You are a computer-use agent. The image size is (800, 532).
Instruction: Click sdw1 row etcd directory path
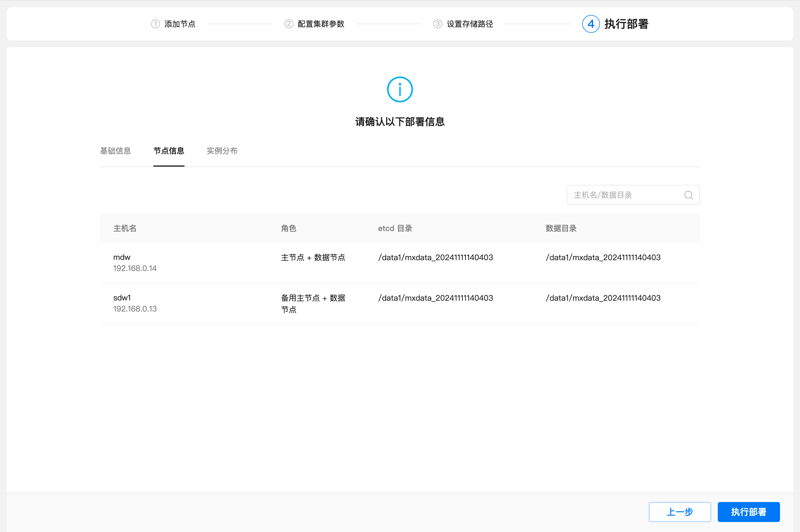[436, 298]
